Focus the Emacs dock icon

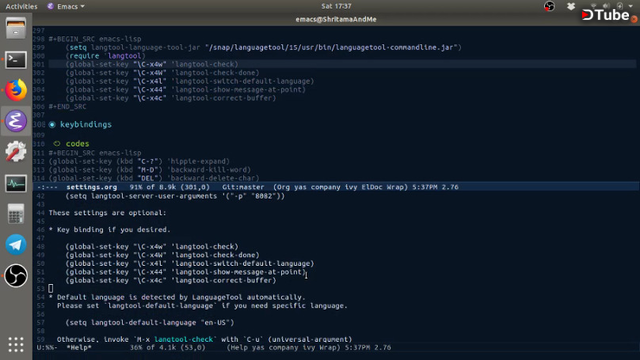[16, 121]
